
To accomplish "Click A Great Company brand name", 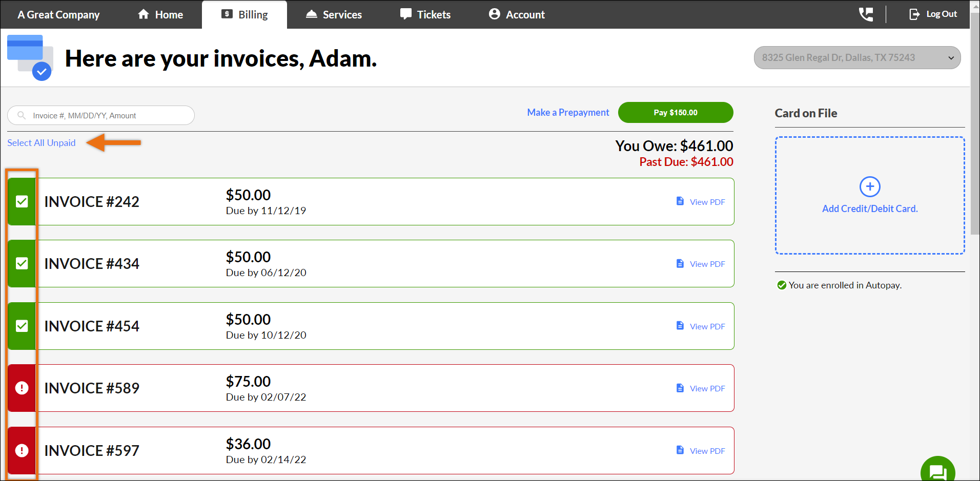I will (x=58, y=14).
